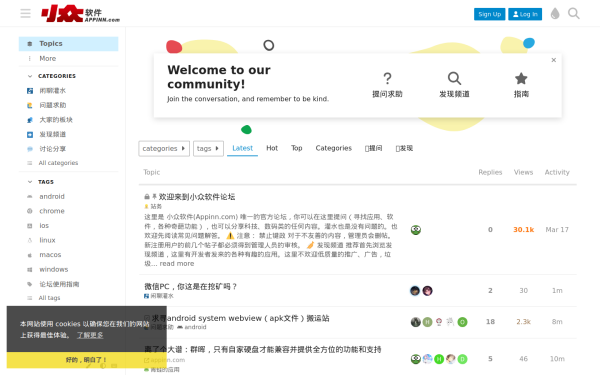Click the windows tag icon in sidebar
The height and width of the screenshot is (375, 600).
point(30,269)
